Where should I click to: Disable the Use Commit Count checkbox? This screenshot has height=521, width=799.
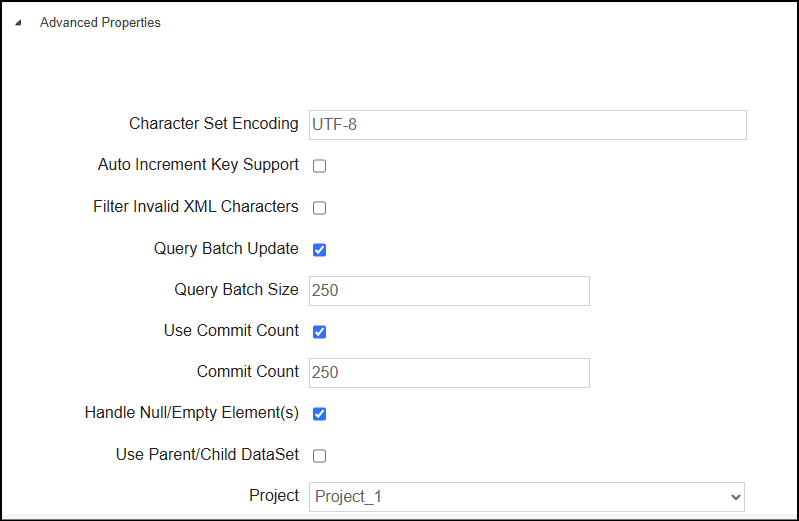(x=319, y=331)
